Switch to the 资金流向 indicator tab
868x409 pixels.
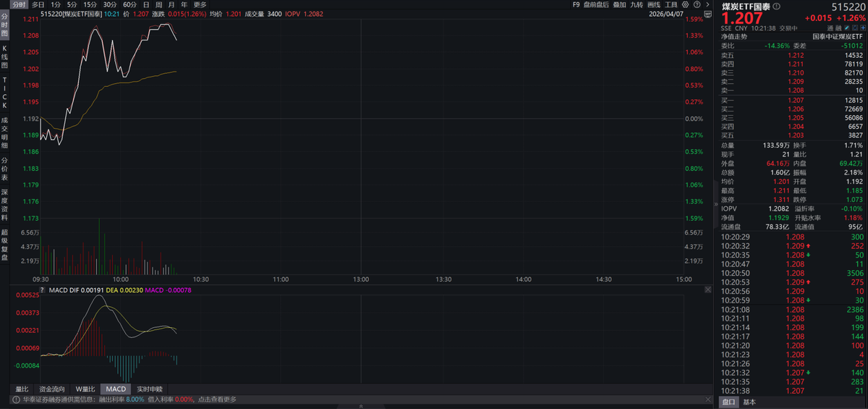51,389
